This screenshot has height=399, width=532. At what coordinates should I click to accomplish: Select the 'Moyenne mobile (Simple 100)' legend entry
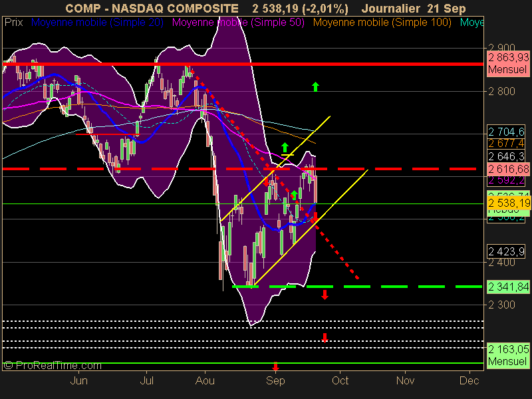coord(382,23)
